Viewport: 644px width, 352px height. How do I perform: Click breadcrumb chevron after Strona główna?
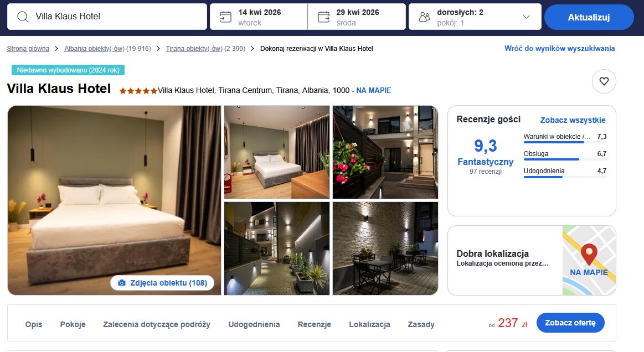pos(56,49)
